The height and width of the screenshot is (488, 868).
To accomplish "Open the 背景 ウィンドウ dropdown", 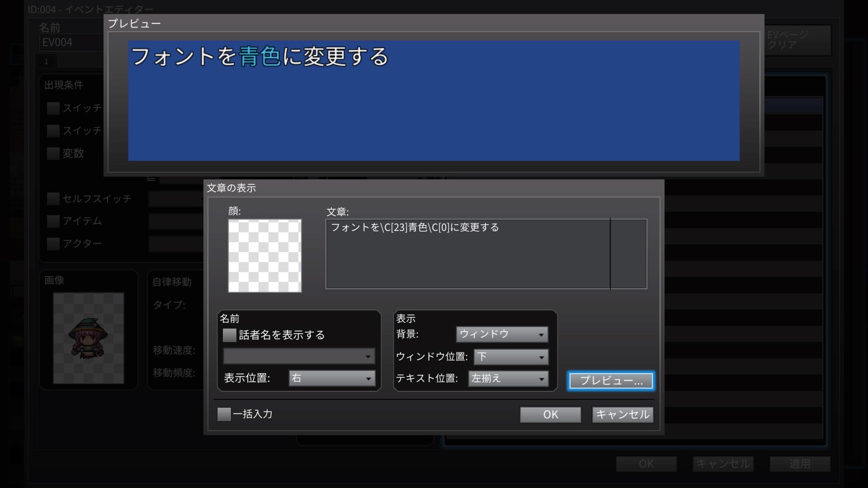I will point(502,334).
